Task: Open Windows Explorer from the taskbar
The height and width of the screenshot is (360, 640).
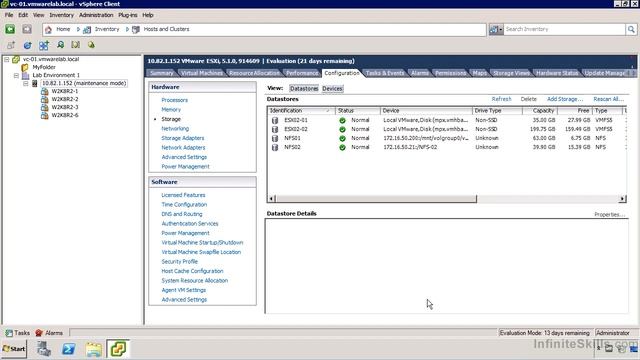Action: [x=93, y=349]
